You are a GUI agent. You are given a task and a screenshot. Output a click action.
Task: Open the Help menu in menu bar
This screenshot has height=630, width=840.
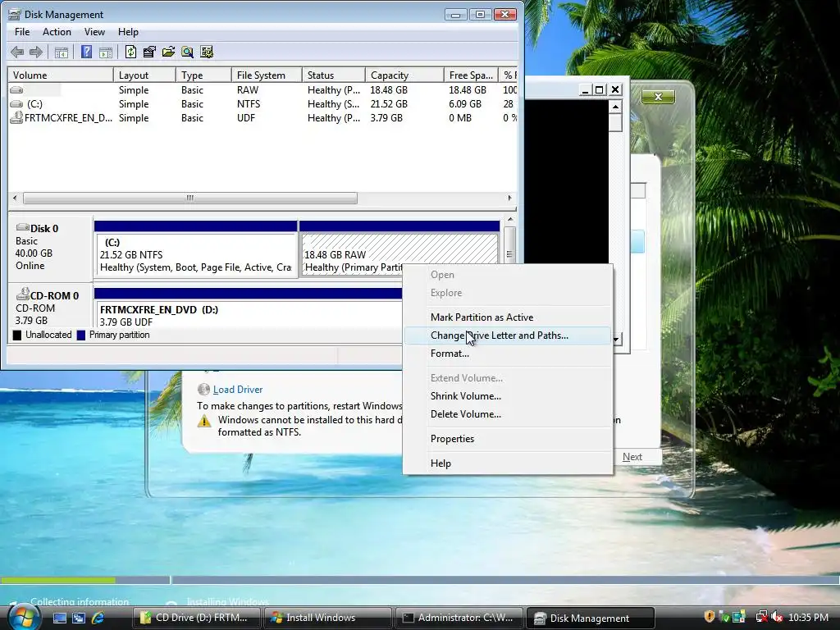pyautogui.click(x=128, y=32)
